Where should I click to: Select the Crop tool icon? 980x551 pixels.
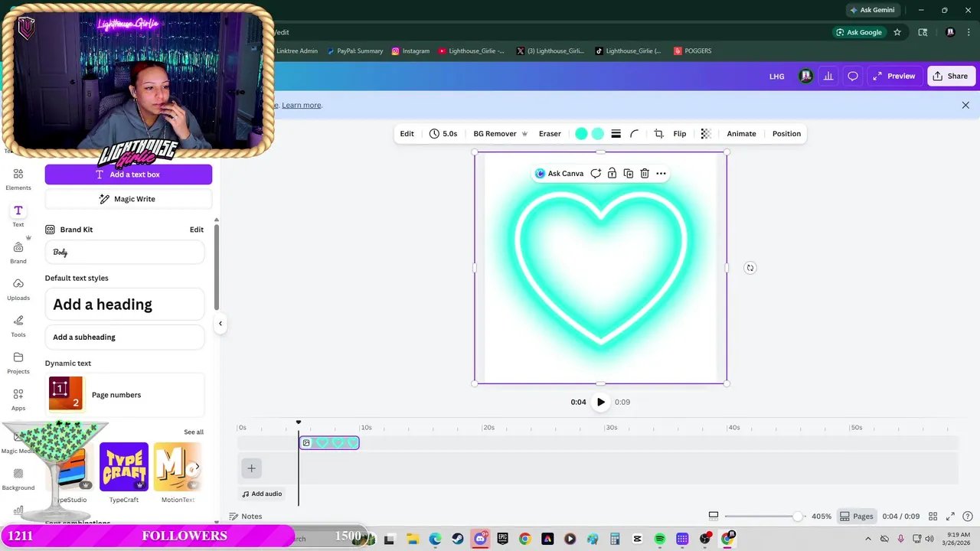(658, 134)
